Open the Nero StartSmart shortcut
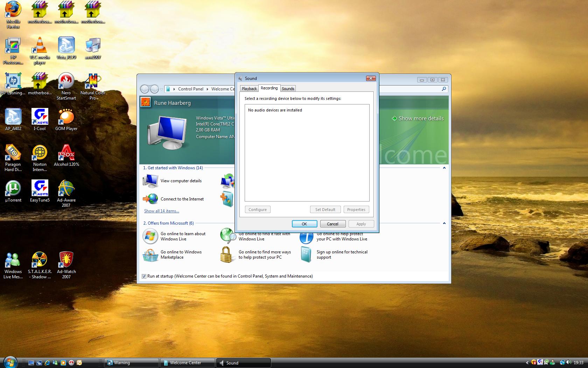Screen dimensions: 588x368 click(x=66, y=87)
